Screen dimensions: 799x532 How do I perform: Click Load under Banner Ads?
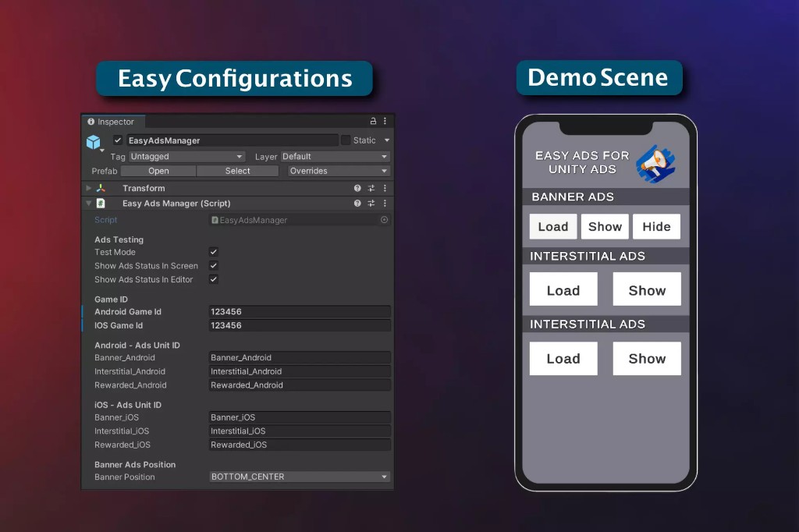click(553, 226)
